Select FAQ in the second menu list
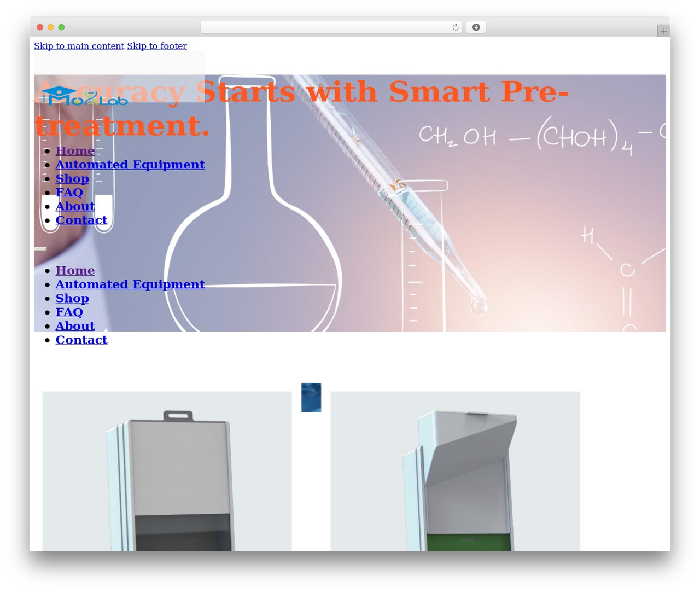 tap(69, 312)
